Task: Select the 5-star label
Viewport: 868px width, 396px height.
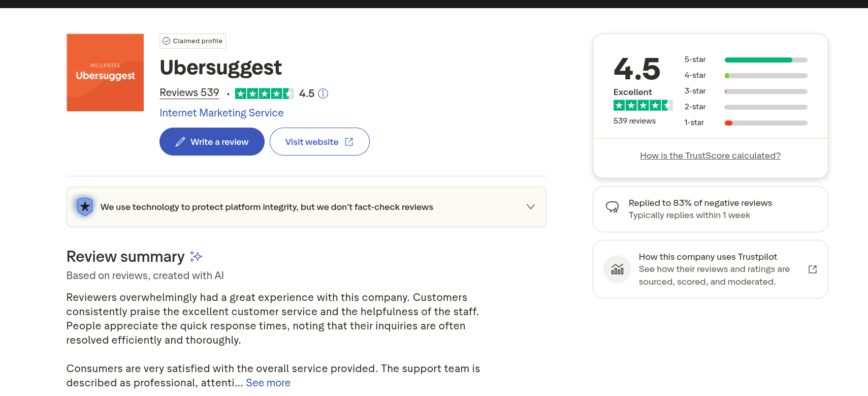Action: coord(695,59)
